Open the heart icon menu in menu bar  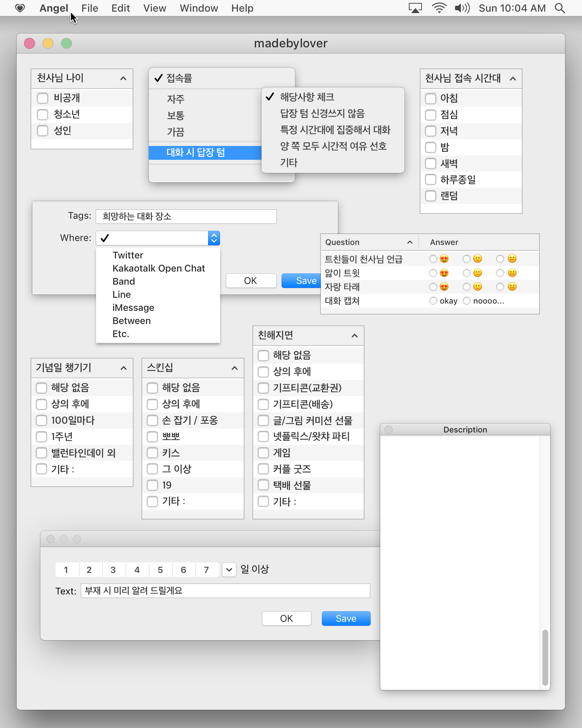click(x=20, y=8)
